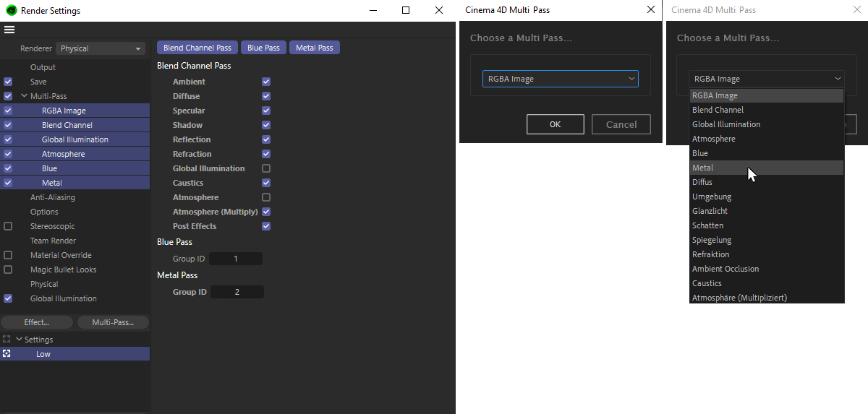Screen dimensions: 868x414
Task: Choose Blend Channel from the dropdown list
Action: pos(767,110)
